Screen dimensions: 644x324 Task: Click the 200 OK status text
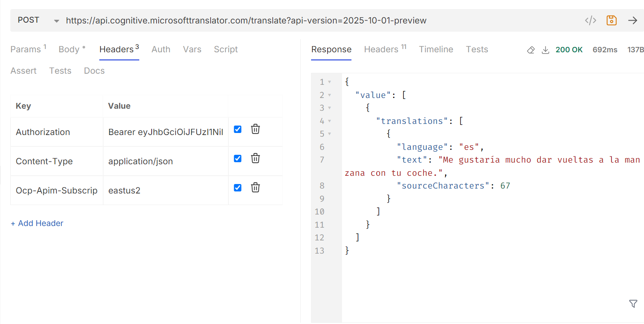point(569,50)
